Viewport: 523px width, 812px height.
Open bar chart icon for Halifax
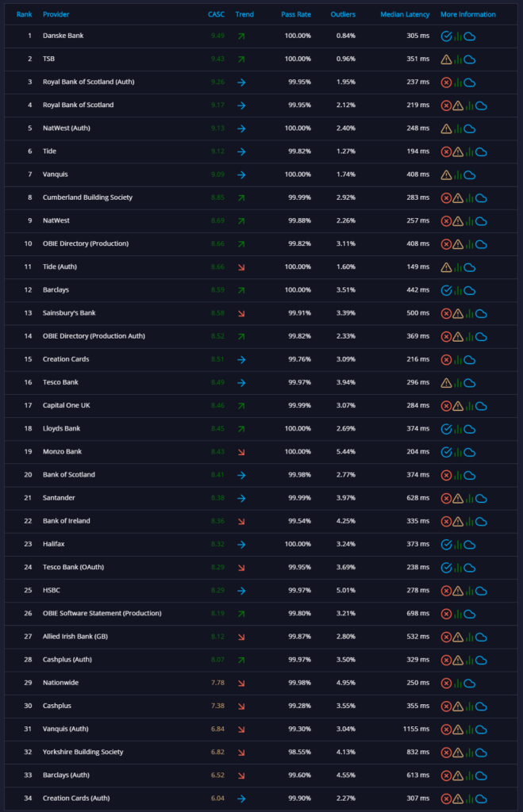(x=458, y=545)
